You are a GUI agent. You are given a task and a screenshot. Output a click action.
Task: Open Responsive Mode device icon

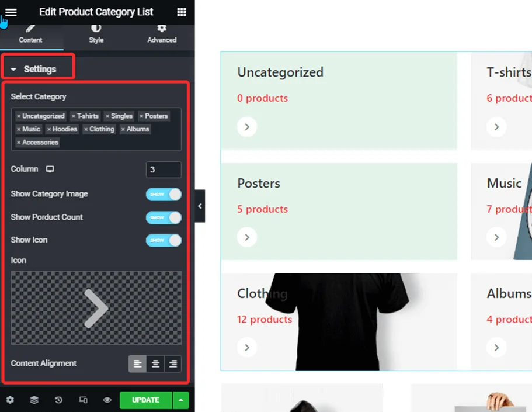(83, 400)
